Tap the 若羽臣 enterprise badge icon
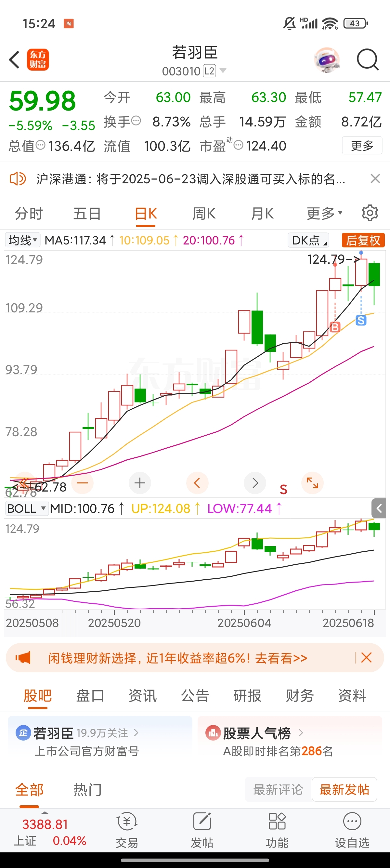This screenshot has width=390, height=868. 23,732
